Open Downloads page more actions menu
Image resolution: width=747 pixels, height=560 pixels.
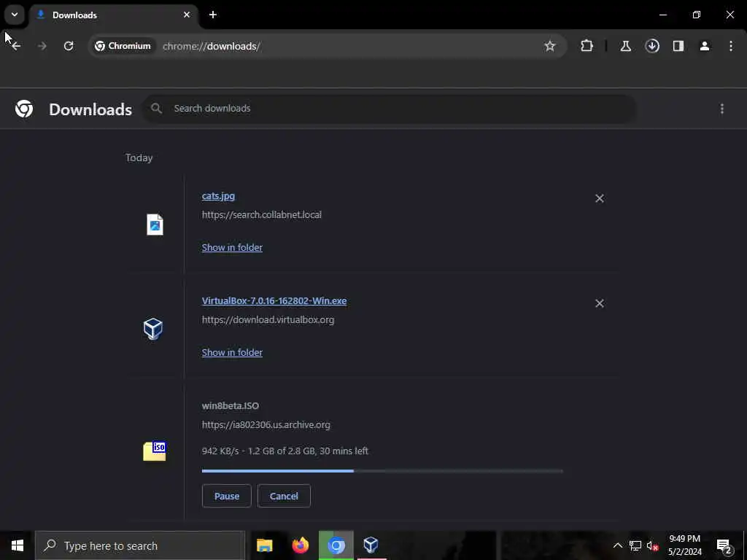click(x=721, y=109)
